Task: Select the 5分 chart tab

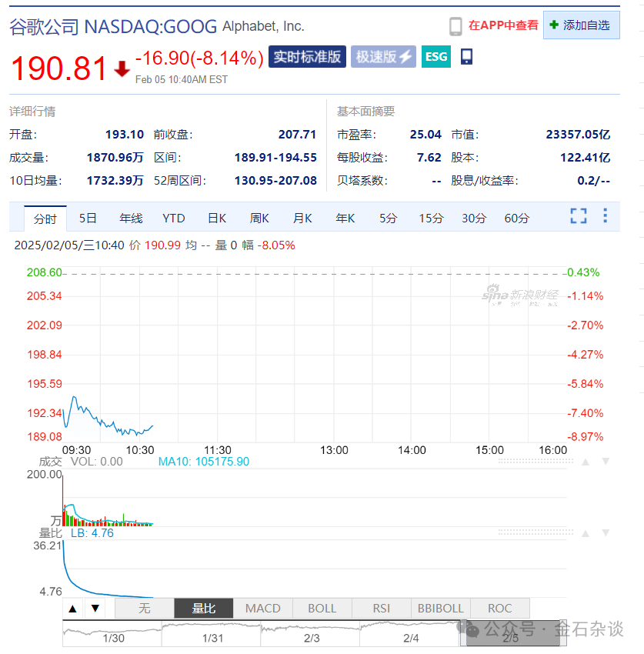Action: pyautogui.click(x=389, y=219)
